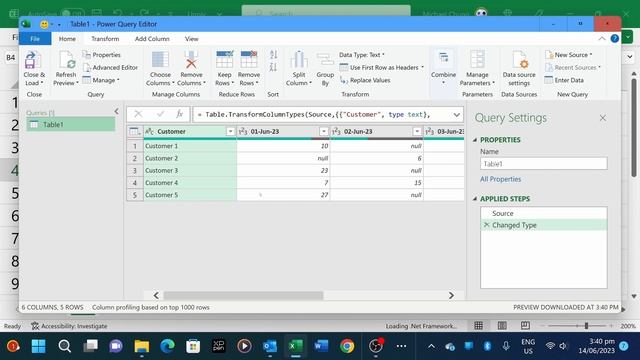
Task: Click the Excel zoom slider handle
Action: coord(586,326)
